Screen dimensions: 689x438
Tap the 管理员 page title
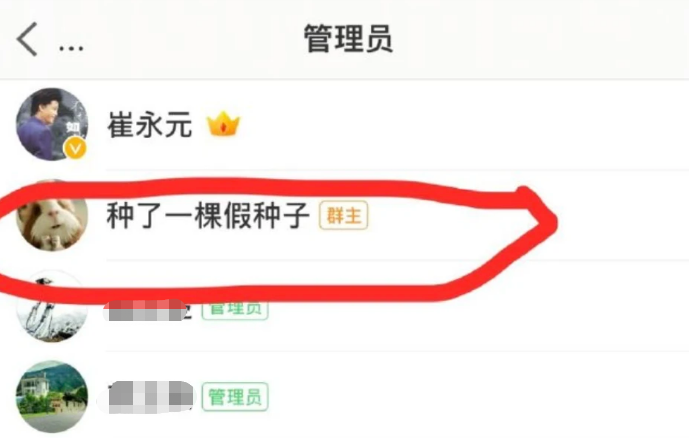[x=348, y=39]
